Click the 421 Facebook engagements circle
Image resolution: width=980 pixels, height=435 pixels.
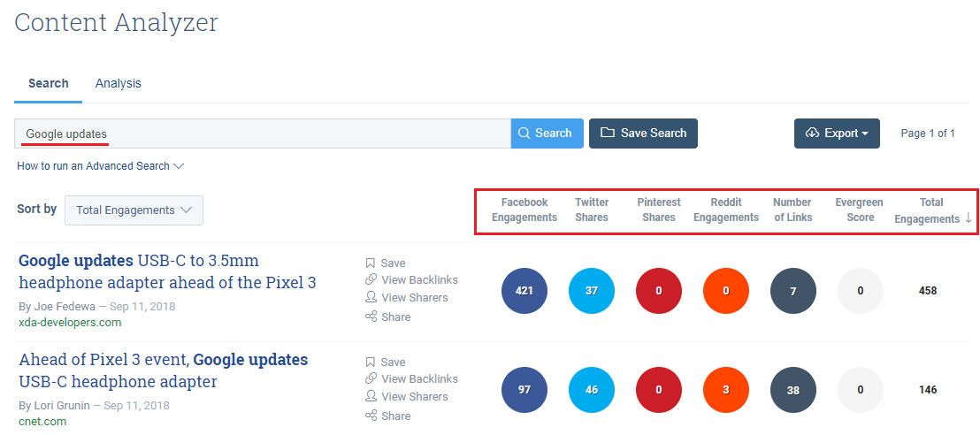[x=524, y=291]
